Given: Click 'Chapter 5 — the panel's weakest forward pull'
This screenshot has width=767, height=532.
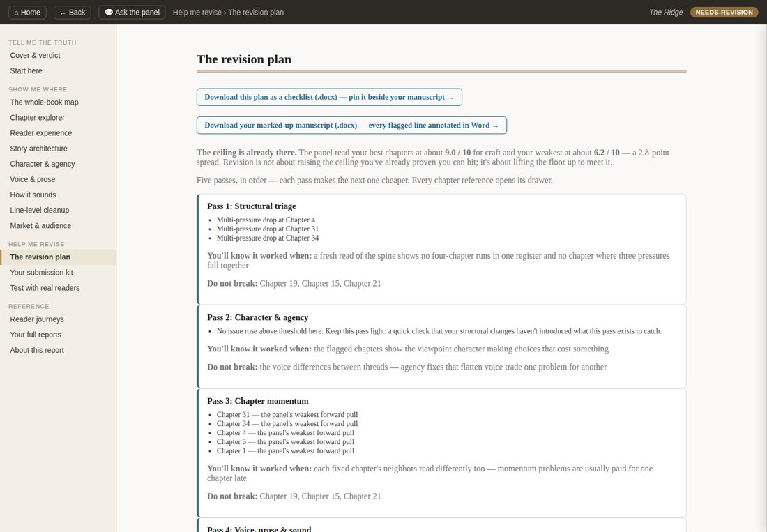Looking at the screenshot, I should tap(285, 442).
